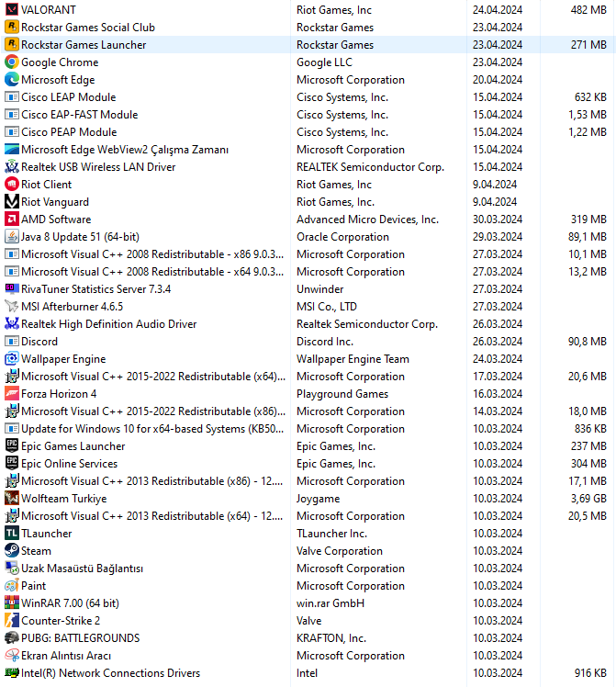Click the Epic Online Services icon
Viewport: 616px width, 687px height.
11,463
